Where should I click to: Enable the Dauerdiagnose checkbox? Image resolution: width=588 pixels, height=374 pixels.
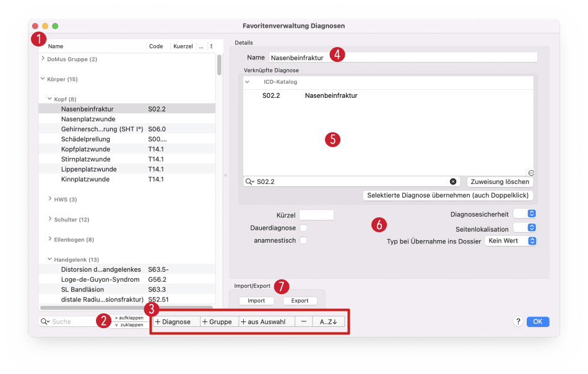[x=303, y=228]
